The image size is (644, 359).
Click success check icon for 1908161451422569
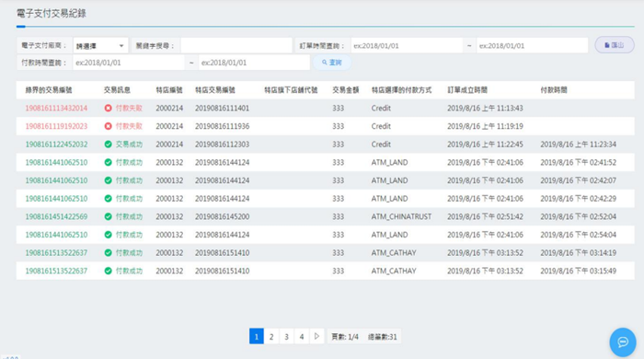tap(108, 216)
